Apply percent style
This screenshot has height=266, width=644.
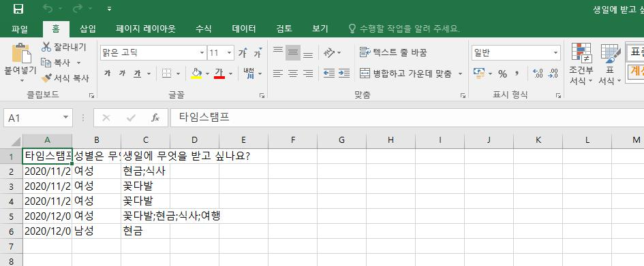[x=502, y=73]
